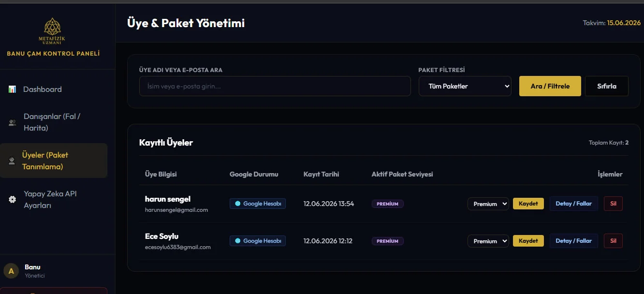The width and height of the screenshot is (644, 294).
Task: Click the e-mail ecesoylu6383@gmail.com
Action: tap(178, 247)
